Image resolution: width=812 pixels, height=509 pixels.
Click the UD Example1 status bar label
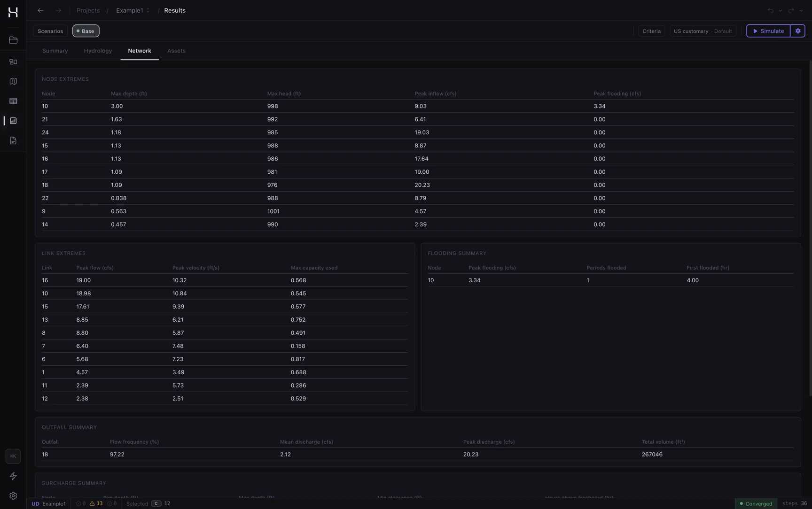click(x=49, y=503)
